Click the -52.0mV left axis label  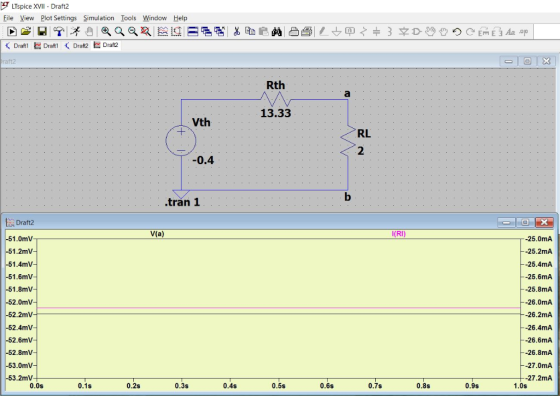point(20,302)
